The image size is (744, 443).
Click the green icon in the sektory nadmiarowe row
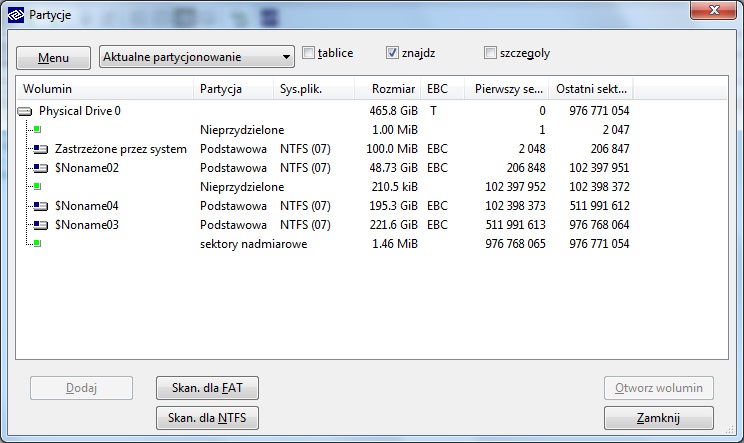[x=37, y=243]
